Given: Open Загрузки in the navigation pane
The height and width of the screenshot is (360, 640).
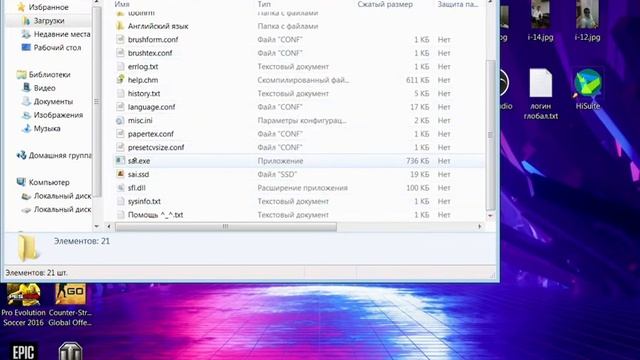Looking at the screenshot, I should click(x=49, y=20).
